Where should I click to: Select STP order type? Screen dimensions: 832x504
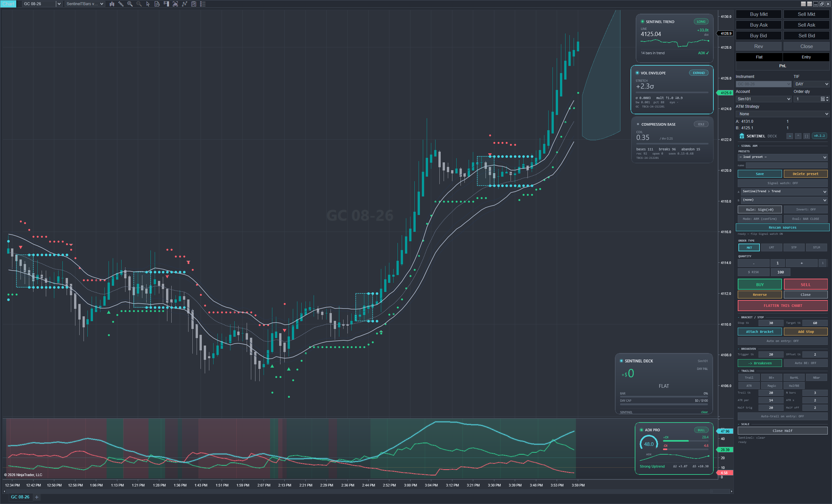click(x=794, y=247)
